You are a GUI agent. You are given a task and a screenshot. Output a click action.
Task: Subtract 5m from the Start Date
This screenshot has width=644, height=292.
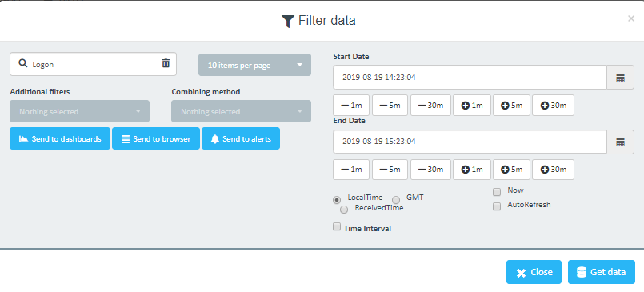(x=390, y=106)
